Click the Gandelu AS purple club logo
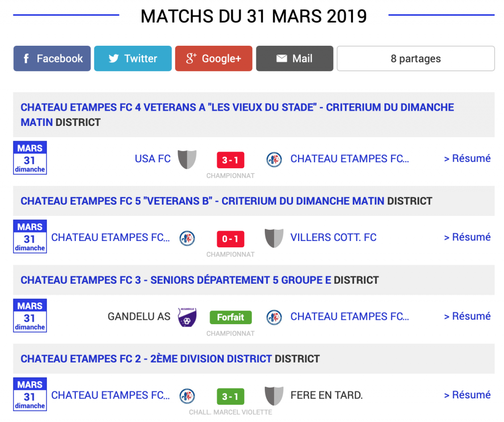 tap(187, 317)
